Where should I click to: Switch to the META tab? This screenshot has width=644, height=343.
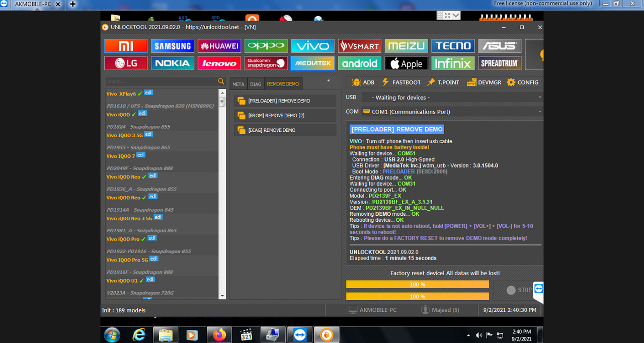coord(238,84)
